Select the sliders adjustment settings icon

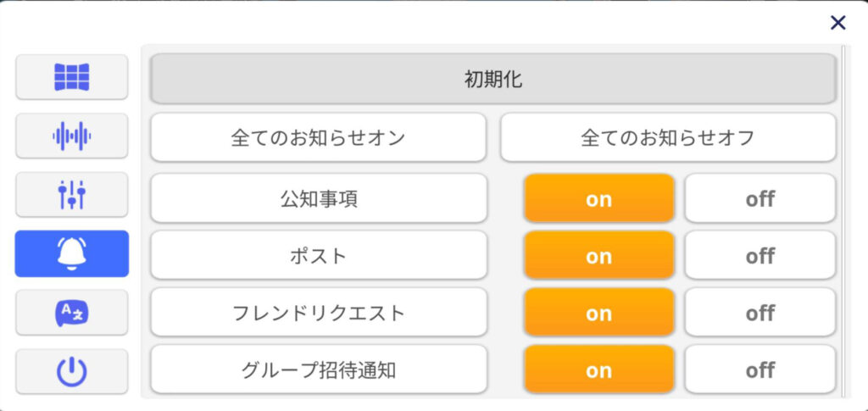tap(71, 194)
